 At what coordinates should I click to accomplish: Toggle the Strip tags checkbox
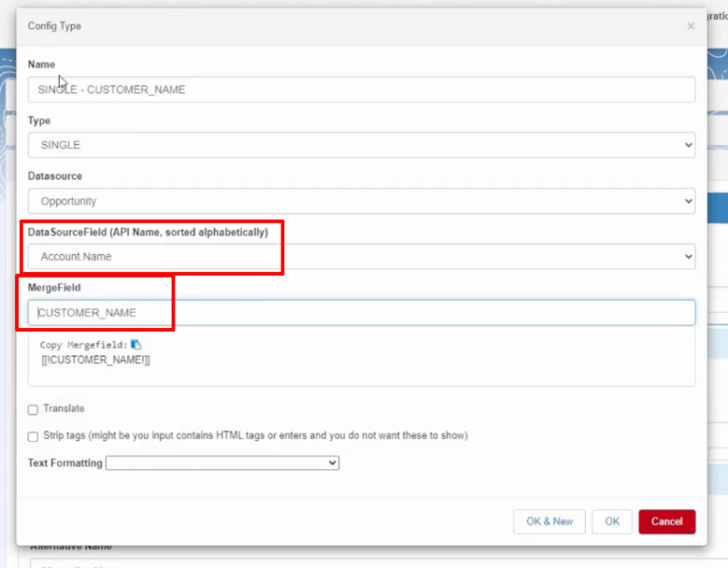coord(33,436)
